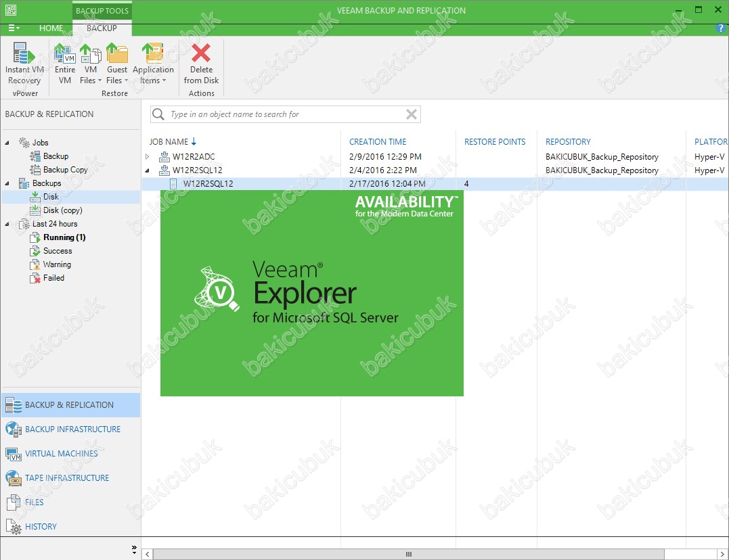Open the BACKUP INFRASTRUCTURE view

tap(72, 429)
